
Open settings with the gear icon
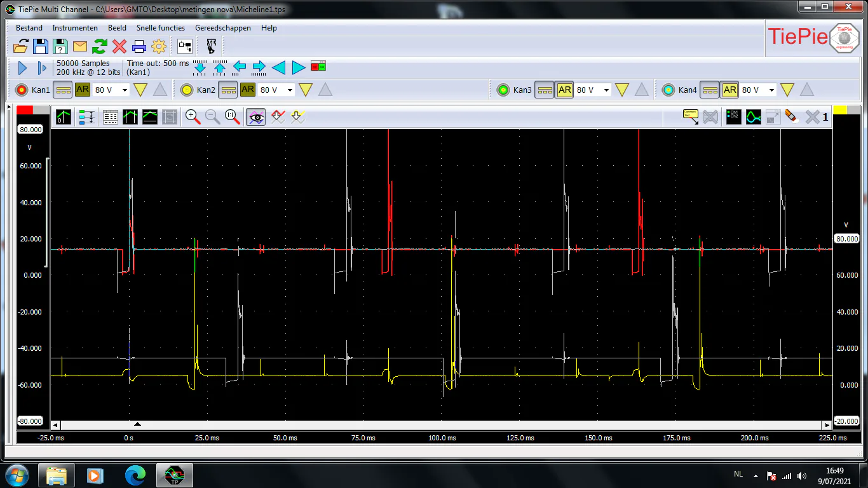159,46
